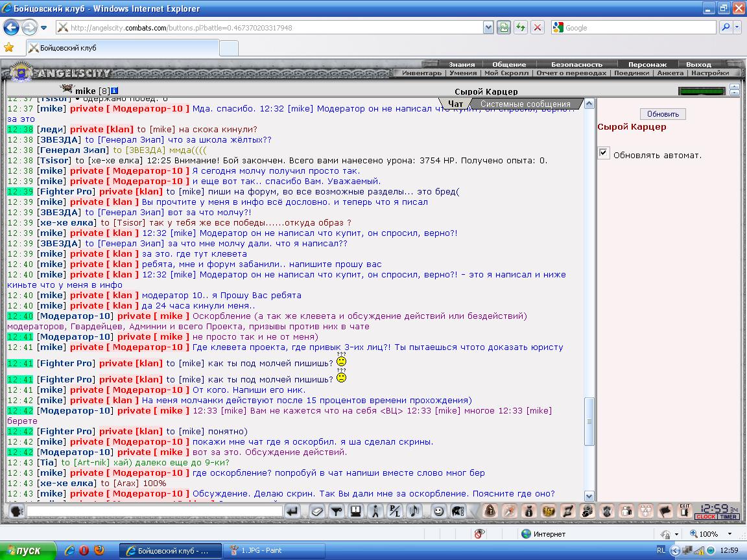Image resolution: width=747 pixels, height=560 pixels.
Task: Click the walking person icon
Action: 375,511
